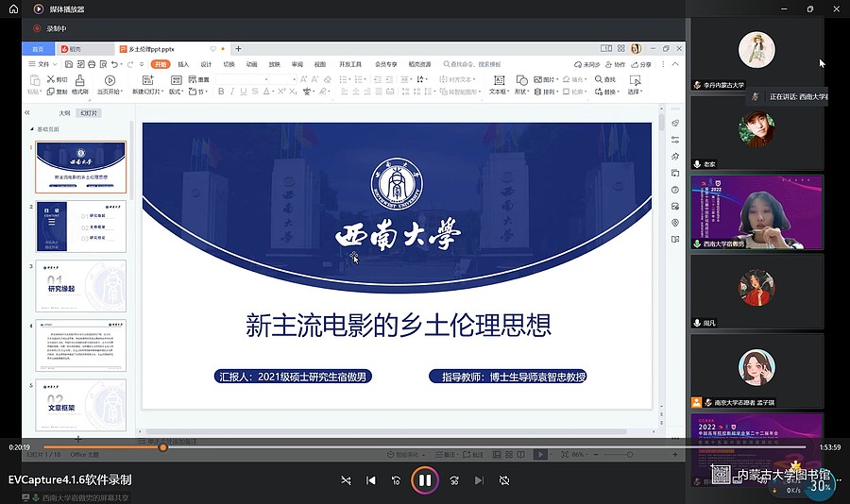Add a slide with 新建幻灯片
This screenshot has height=504, width=850.
(147, 85)
